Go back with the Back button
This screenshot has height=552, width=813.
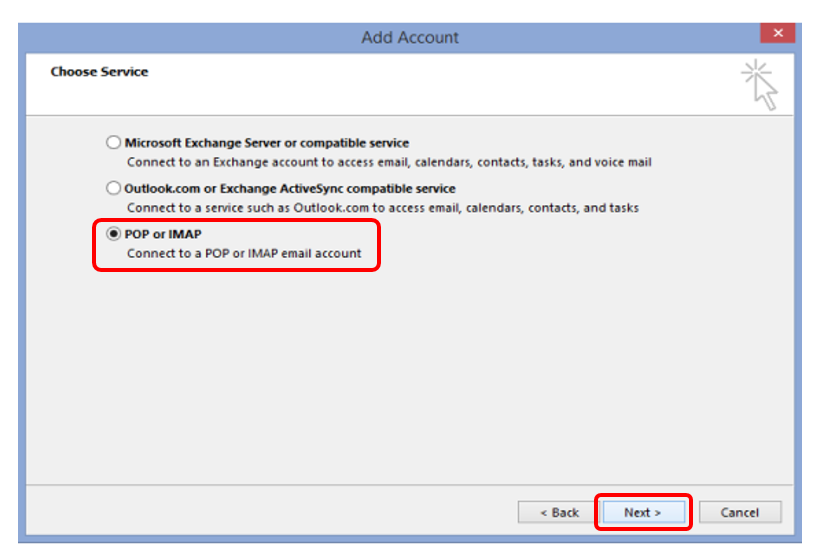559,512
